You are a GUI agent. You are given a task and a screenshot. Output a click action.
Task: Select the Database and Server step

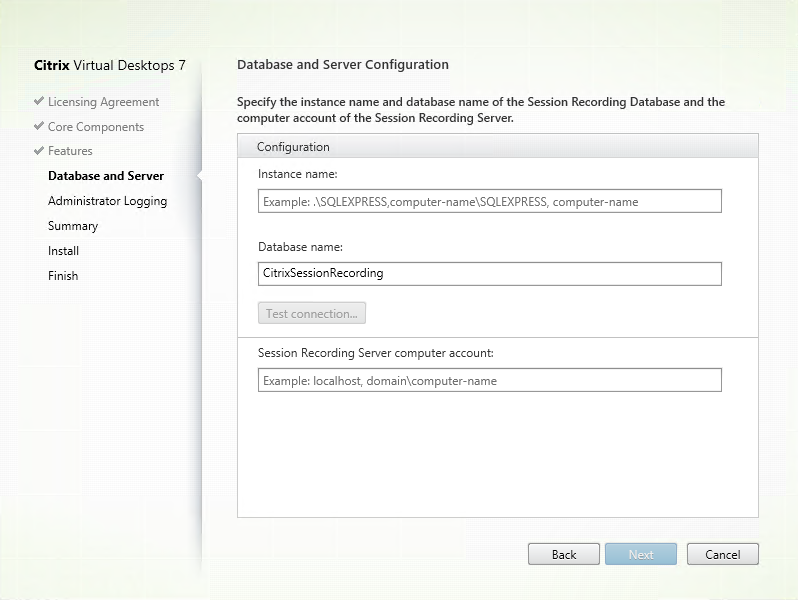click(x=106, y=176)
